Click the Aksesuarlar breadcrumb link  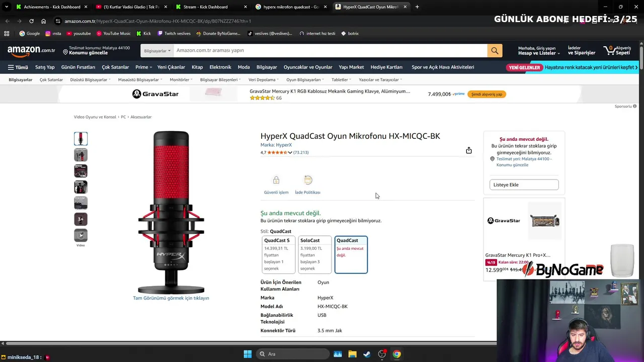click(x=141, y=117)
